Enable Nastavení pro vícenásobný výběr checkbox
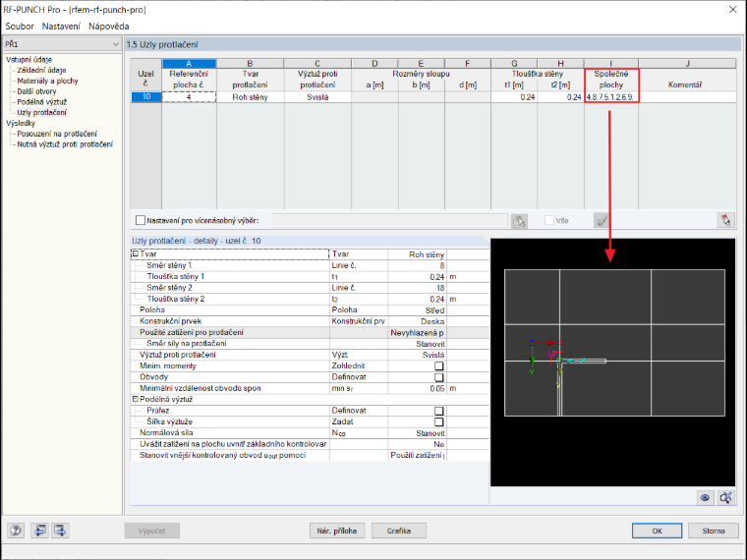 point(140,220)
